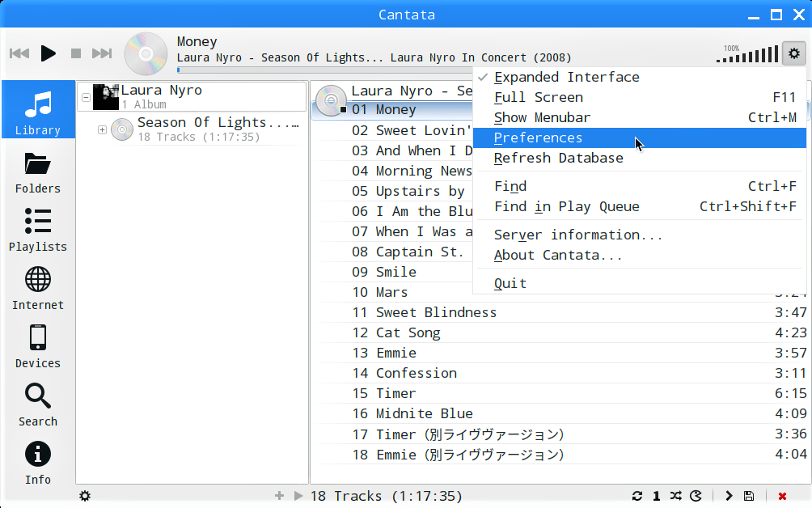812x508 pixels.
Task: Click the Play button
Action: [x=49, y=53]
